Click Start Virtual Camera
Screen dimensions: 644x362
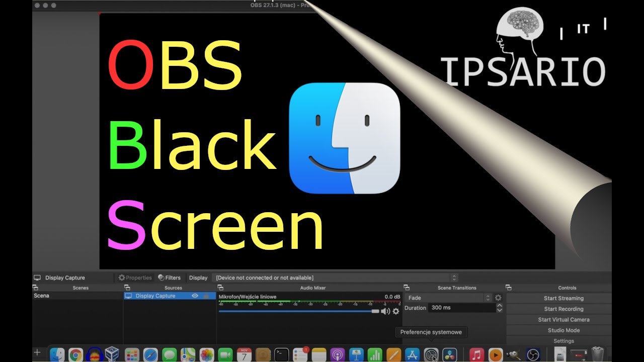(x=563, y=320)
